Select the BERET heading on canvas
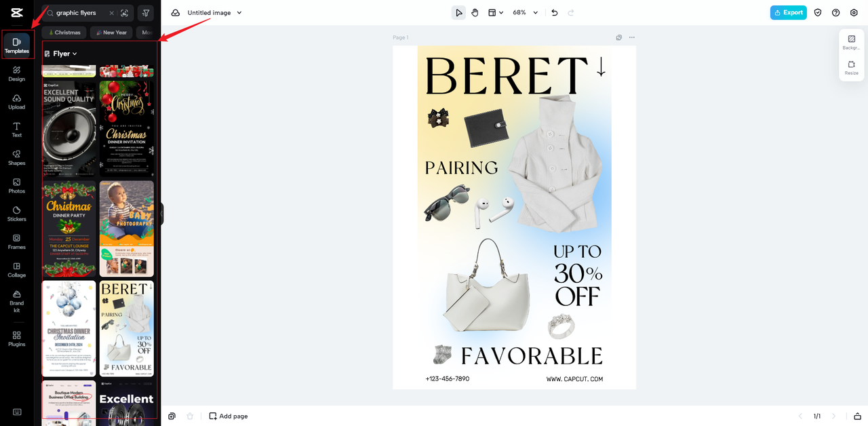 tap(507, 75)
